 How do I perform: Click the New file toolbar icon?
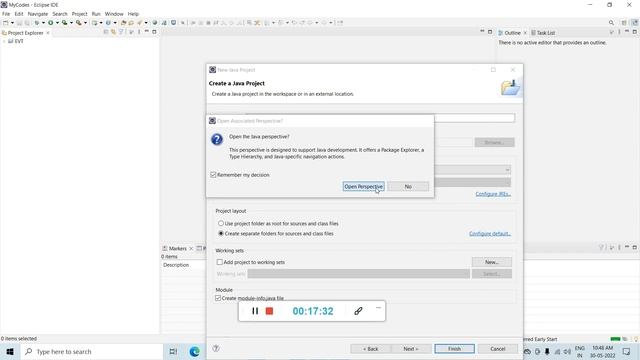click(x=6, y=23)
